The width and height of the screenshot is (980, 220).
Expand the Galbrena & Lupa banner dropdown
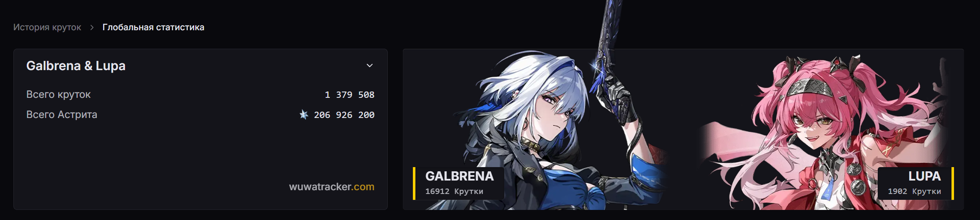[x=200, y=66]
